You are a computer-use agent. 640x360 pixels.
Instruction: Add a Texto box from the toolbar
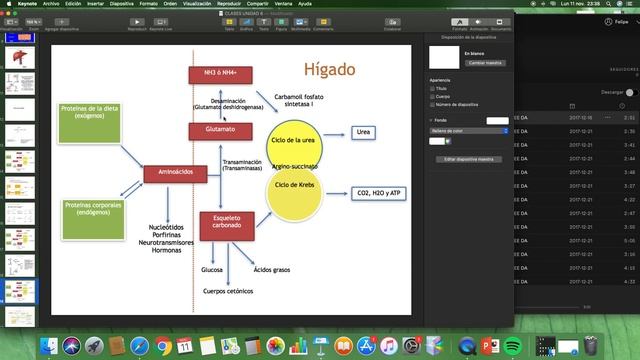tap(264, 22)
